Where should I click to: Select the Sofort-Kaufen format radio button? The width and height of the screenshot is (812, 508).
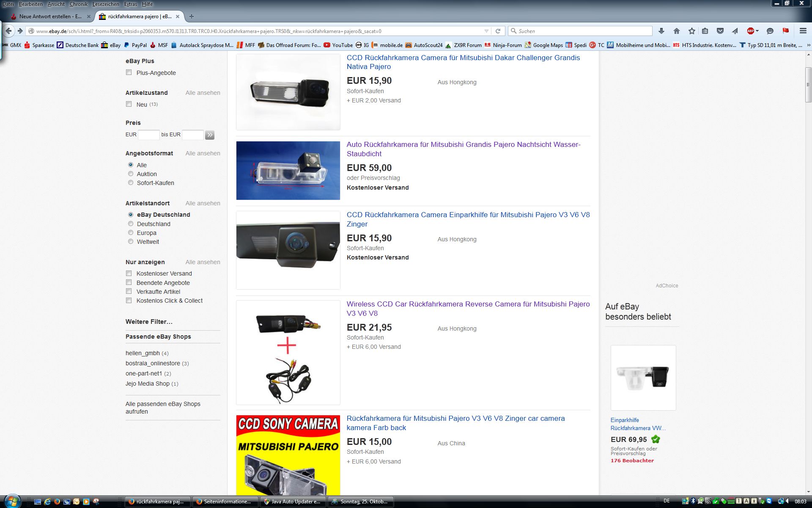point(131,182)
